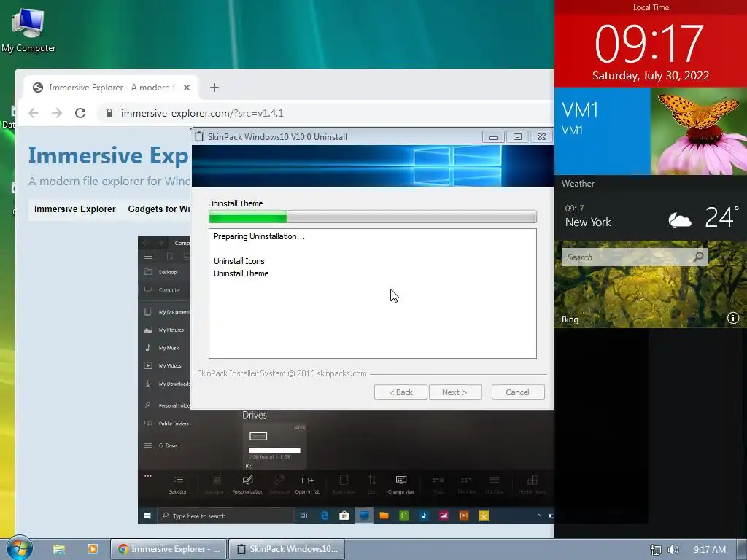Click the Uninstall Theme progress bar

pos(373,217)
